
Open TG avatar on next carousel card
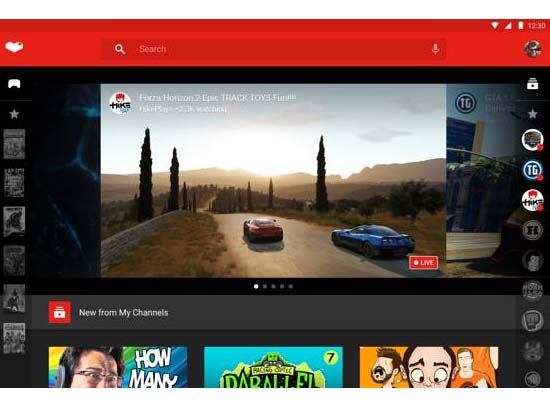click(465, 103)
